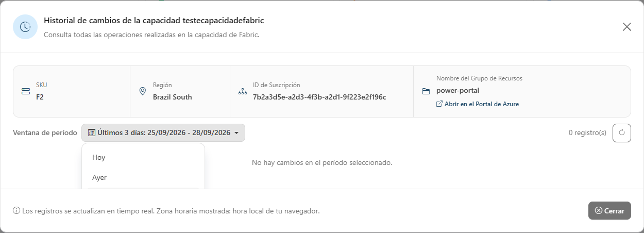Screen dimensions: 644x233
Task: Click the subscription ID '7b2a3d5e-a2d3-4f3b-a2d1-9f223e2f196c'
Action: click(x=319, y=97)
